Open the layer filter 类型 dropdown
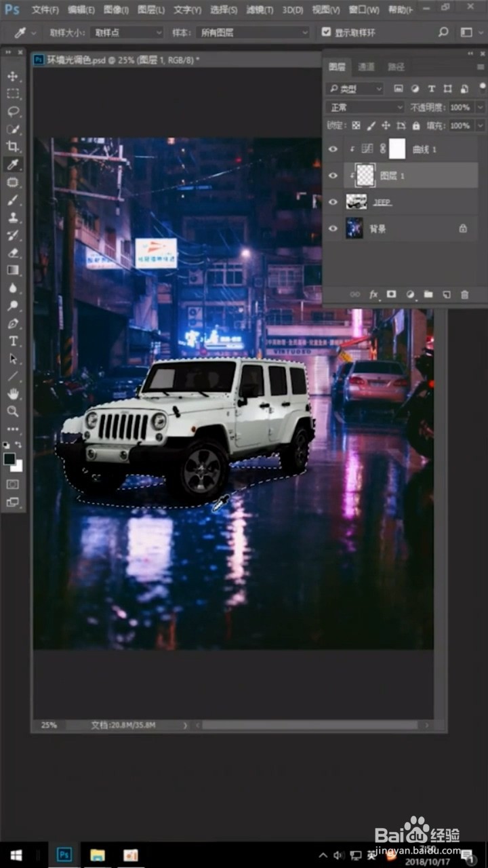 point(354,89)
